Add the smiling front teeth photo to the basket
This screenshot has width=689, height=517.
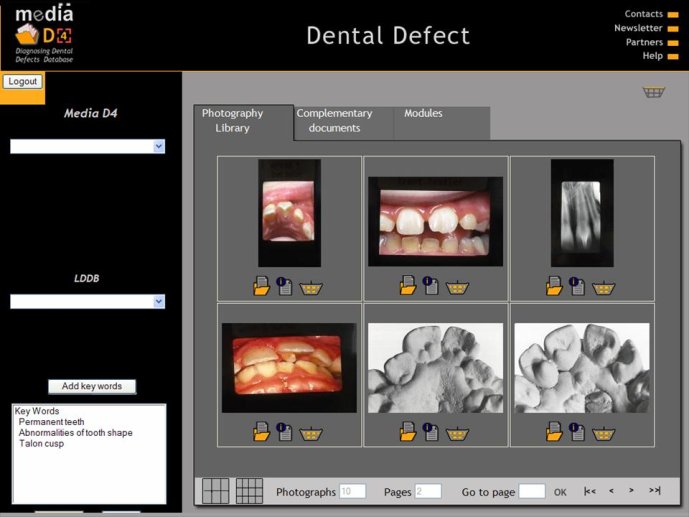(457, 287)
